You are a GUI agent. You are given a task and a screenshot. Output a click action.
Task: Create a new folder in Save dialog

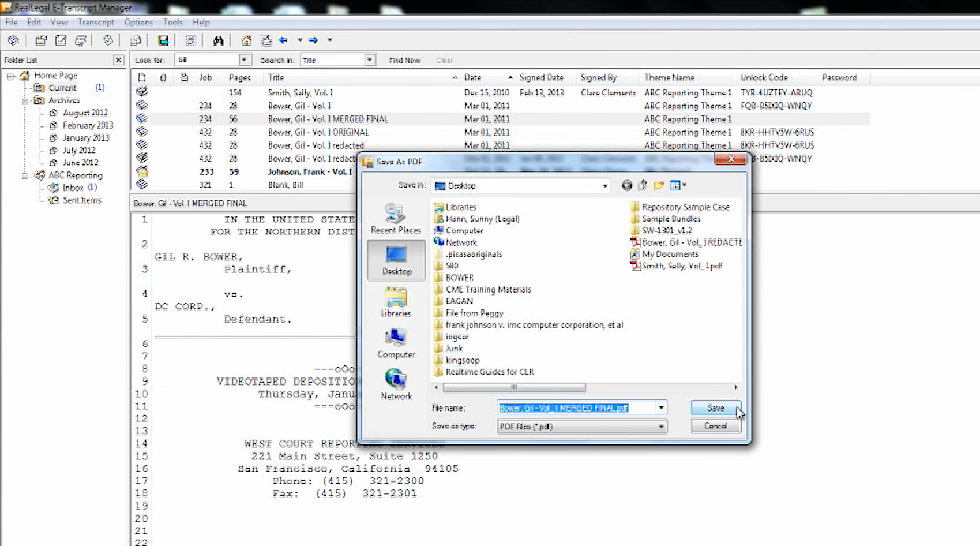[659, 185]
